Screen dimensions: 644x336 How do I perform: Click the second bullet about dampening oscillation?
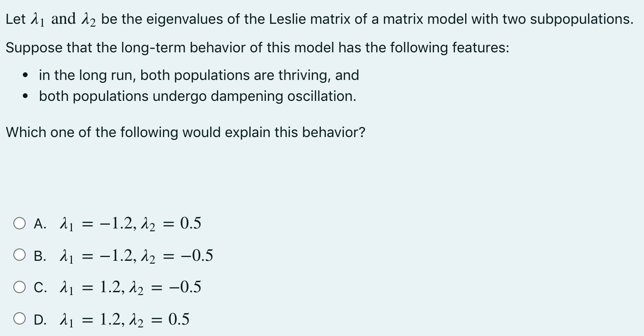[196, 96]
